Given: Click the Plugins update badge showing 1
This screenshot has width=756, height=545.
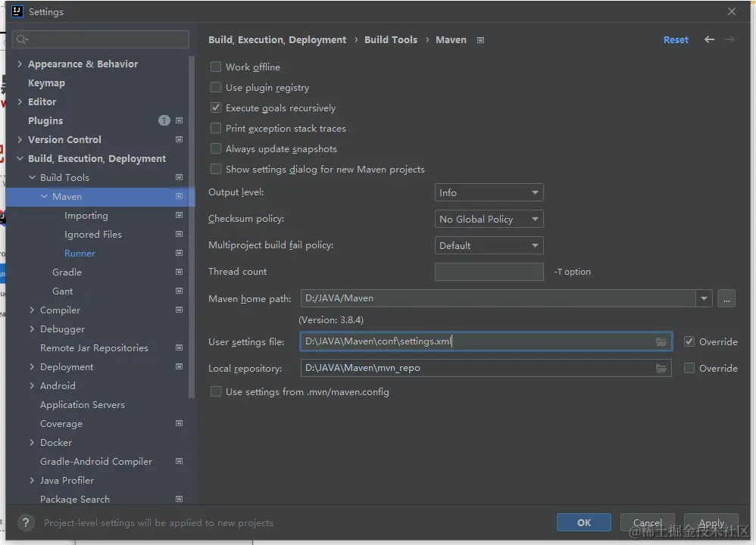Looking at the screenshot, I should [164, 120].
